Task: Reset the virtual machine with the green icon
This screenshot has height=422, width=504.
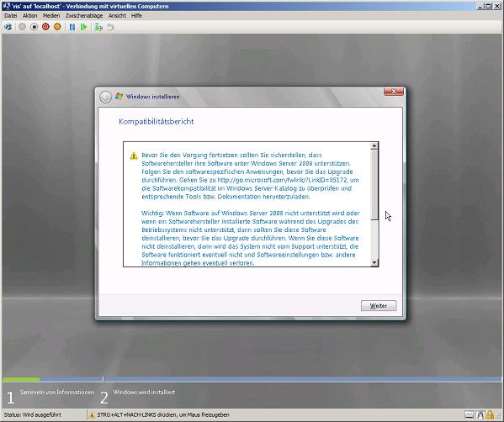Action: [x=84, y=27]
